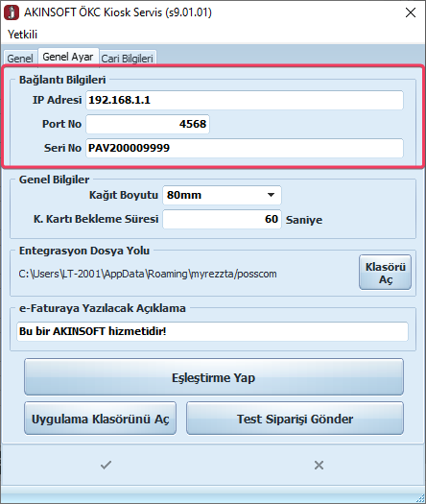Click the e-Fatura açıklama text field
Image resolution: width=426 pixels, height=504 pixels.
(212, 331)
